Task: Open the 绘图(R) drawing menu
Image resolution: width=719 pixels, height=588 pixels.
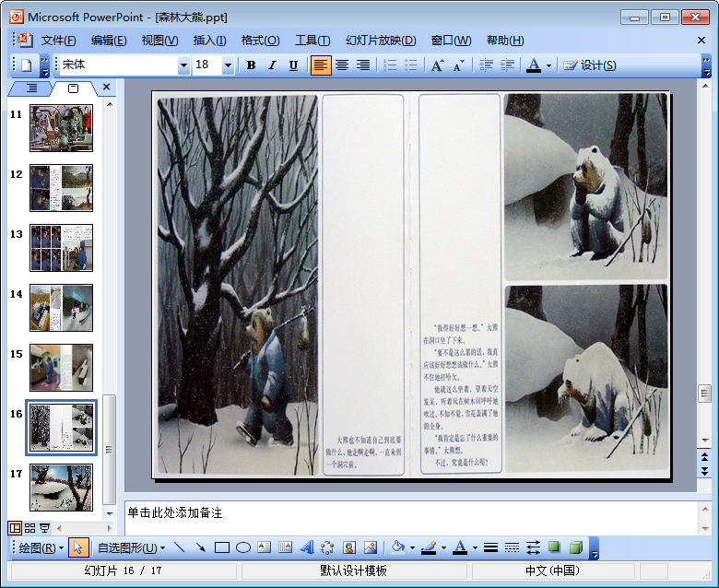Action: (x=41, y=547)
